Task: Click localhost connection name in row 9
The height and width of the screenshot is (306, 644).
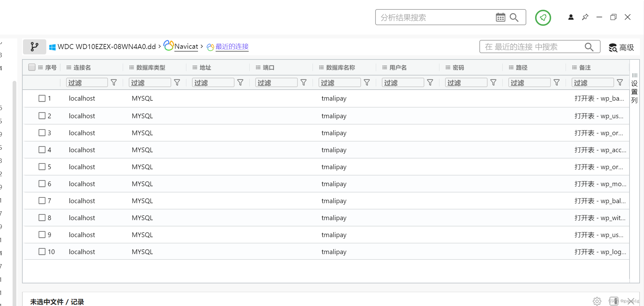Action: pos(82,235)
